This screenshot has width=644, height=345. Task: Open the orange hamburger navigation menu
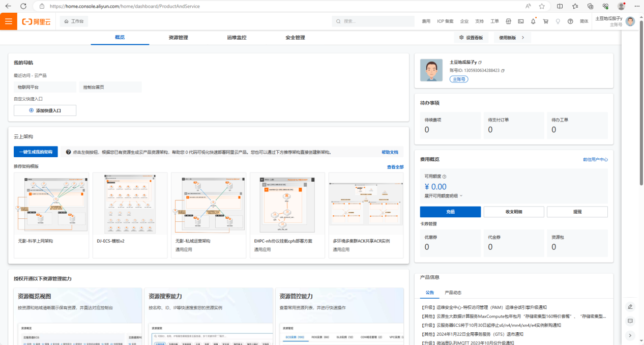(8, 21)
